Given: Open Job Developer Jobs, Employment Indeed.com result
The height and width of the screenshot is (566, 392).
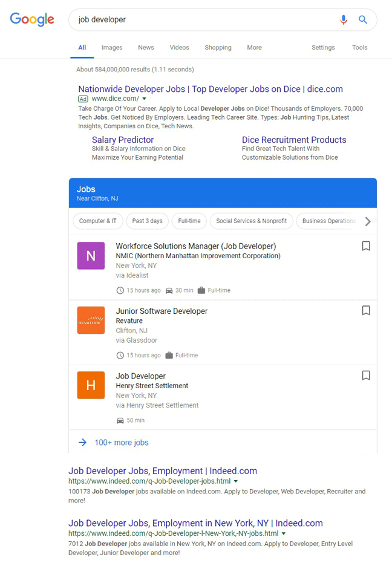Looking at the screenshot, I should (163, 470).
